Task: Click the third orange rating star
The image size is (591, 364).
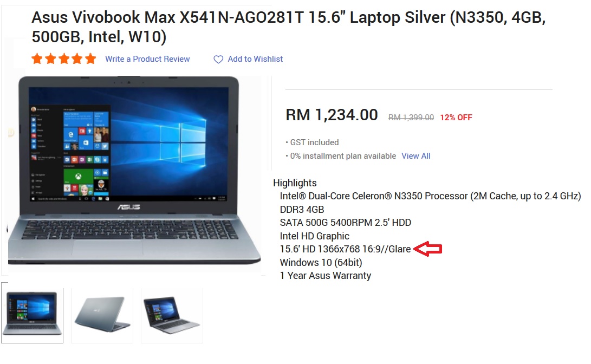Action: coord(64,59)
